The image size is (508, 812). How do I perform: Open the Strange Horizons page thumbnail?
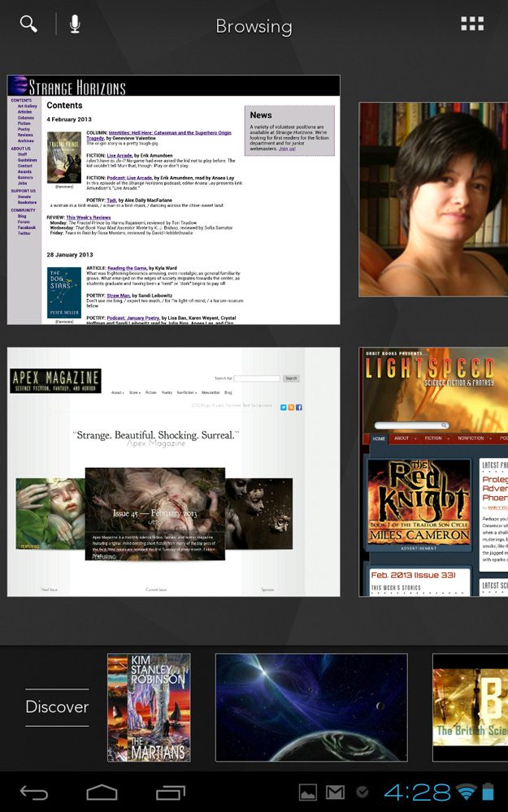pos(174,200)
